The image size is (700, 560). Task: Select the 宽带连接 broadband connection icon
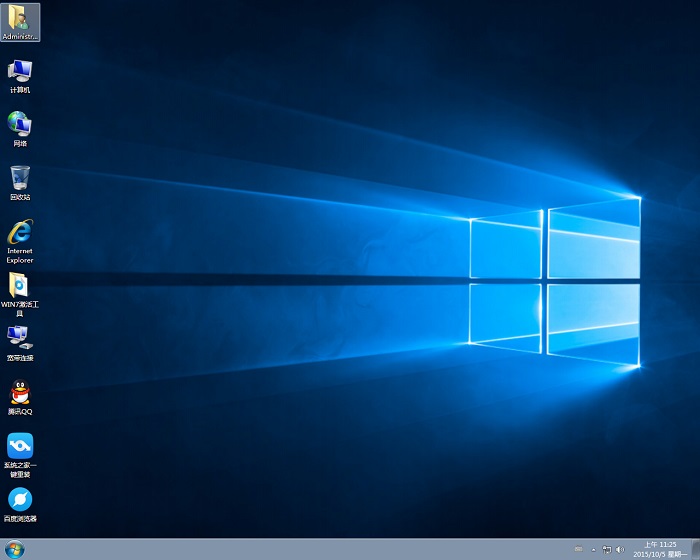(19, 337)
